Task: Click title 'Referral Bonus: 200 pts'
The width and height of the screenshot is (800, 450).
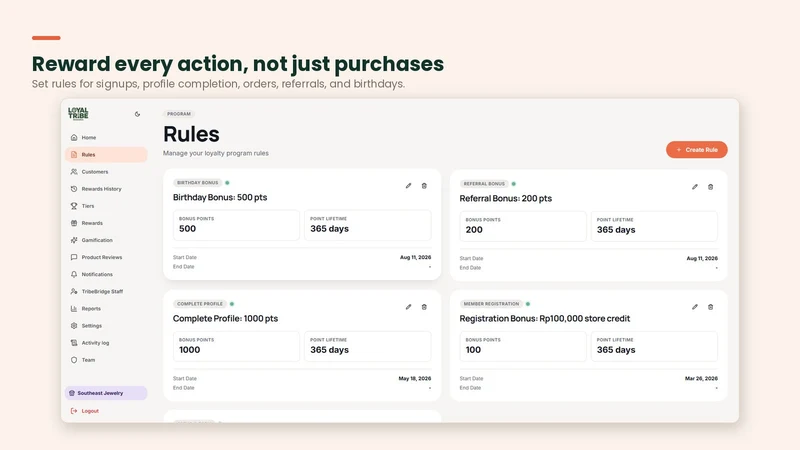Action: pyautogui.click(x=506, y=198)
